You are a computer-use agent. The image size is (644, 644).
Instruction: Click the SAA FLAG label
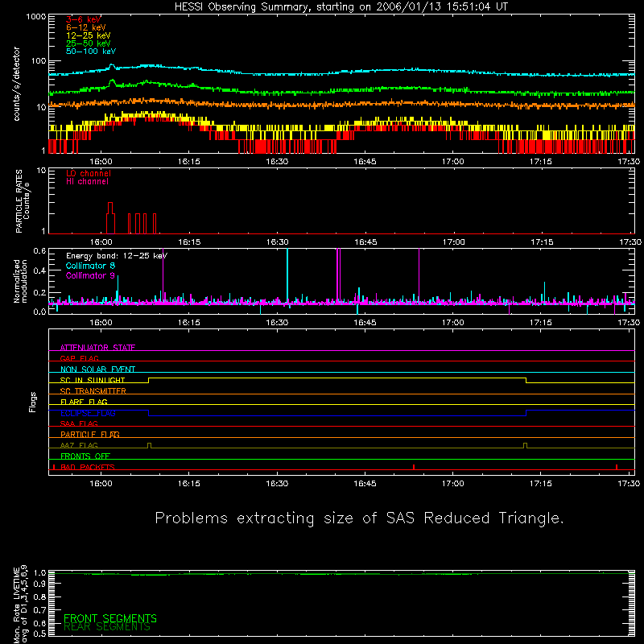coord(79,423)
